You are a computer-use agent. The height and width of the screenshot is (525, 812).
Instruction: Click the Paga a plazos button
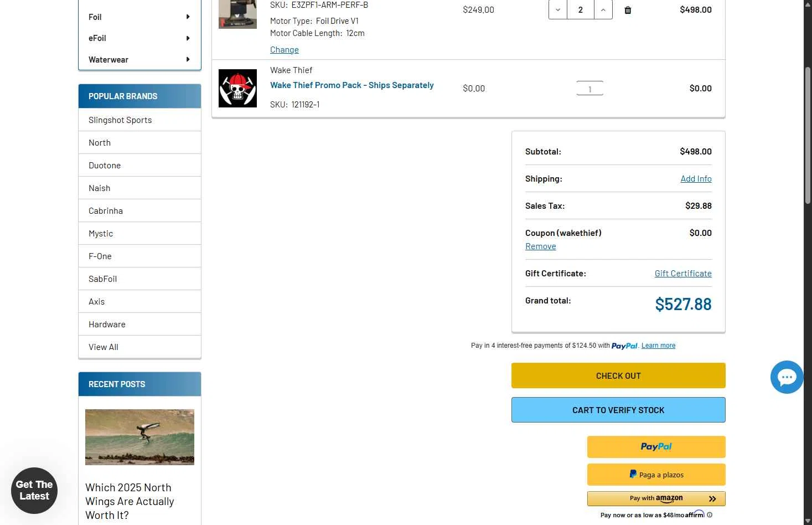pyautogui.click(x=656, y=475)
